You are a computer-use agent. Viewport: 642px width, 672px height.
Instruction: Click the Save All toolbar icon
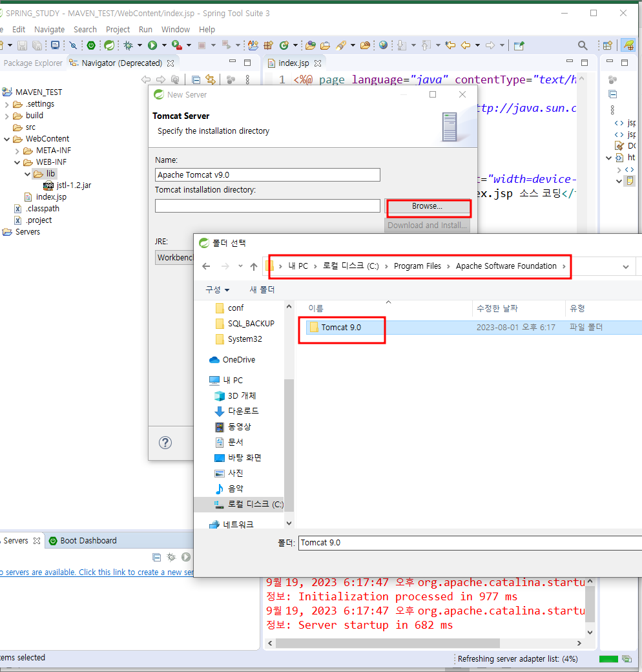[37, 45]
